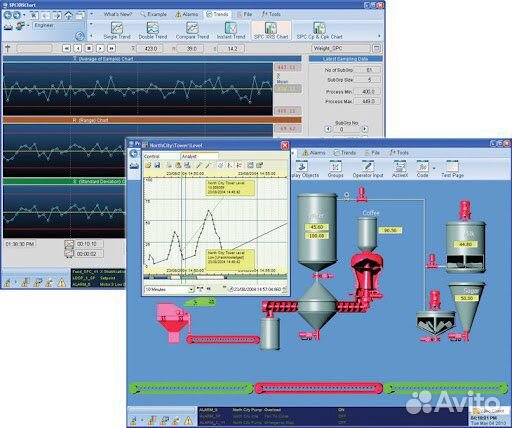
Task: Click the ActiveX ribbon button
Action: tap(400, 169)
